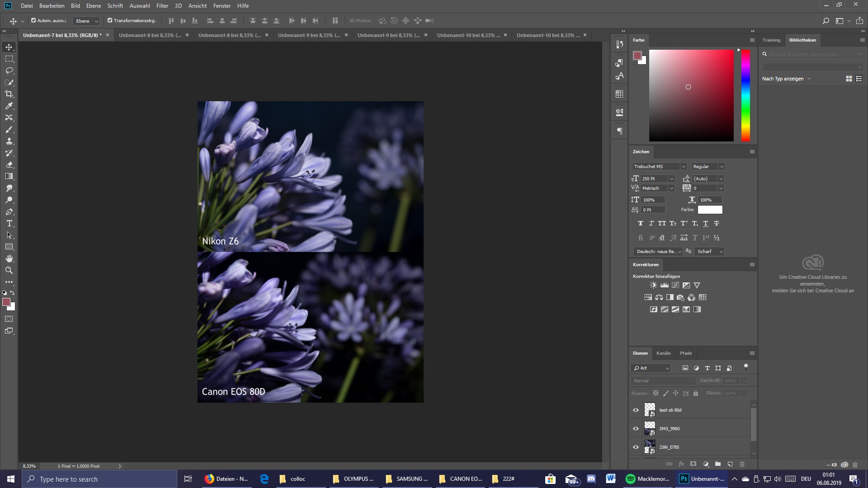Select the Hand tool
Viewport: 868px width, 488px height.
point(9,258)
